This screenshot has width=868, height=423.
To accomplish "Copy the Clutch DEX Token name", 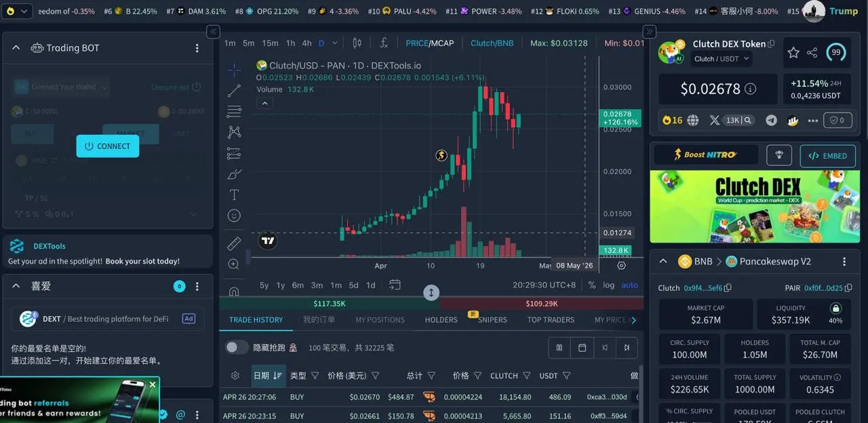I will coord(771,44).
